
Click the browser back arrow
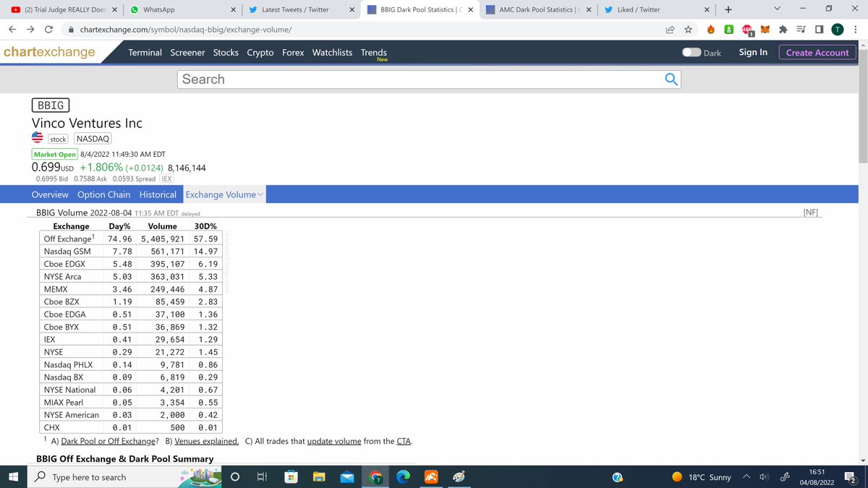tap(13, 30)
